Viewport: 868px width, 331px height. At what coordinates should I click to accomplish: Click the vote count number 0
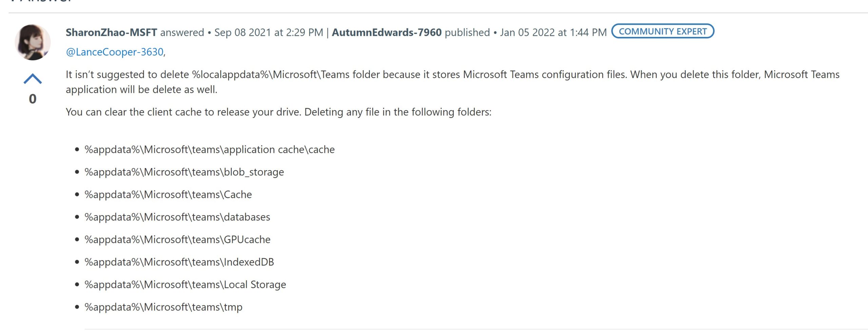[33, 99]
